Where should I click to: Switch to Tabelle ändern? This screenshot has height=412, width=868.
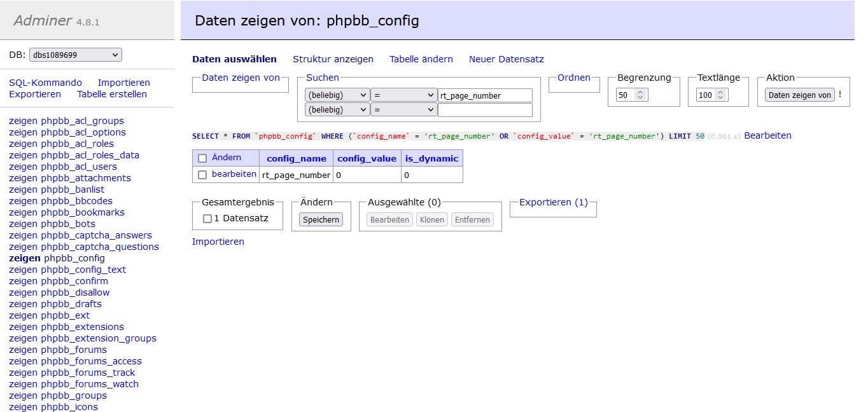(x=421, y=59)
